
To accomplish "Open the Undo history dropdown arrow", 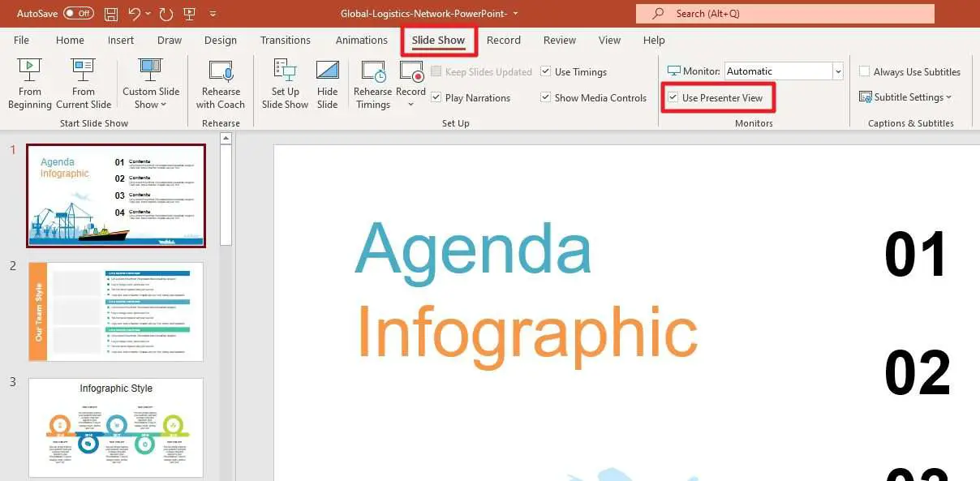I will pyautogui.click(x=147, y=14).
